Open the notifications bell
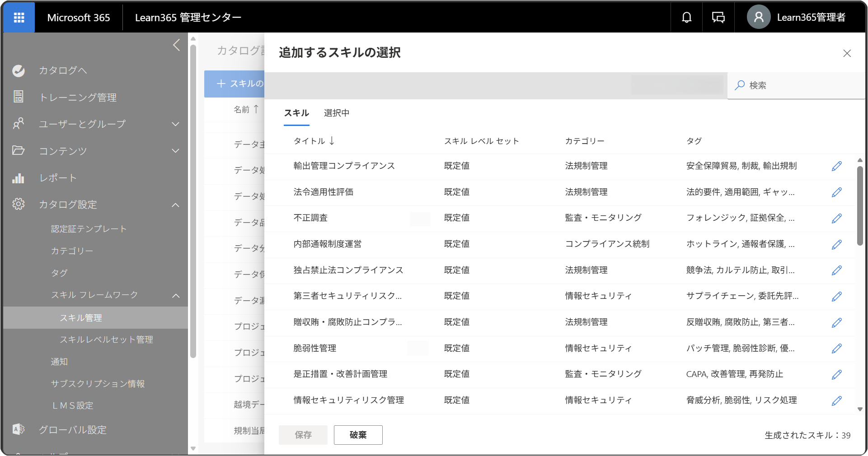 coord(686,18)
